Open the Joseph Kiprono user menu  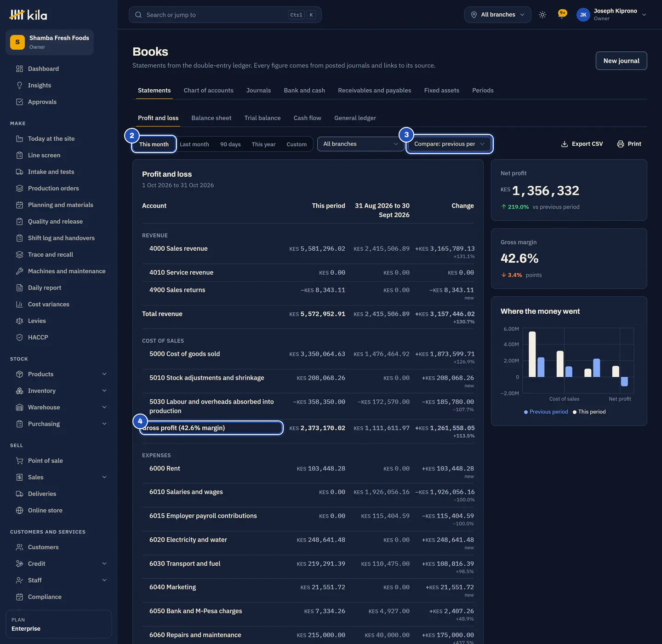[x=612, y=15]
